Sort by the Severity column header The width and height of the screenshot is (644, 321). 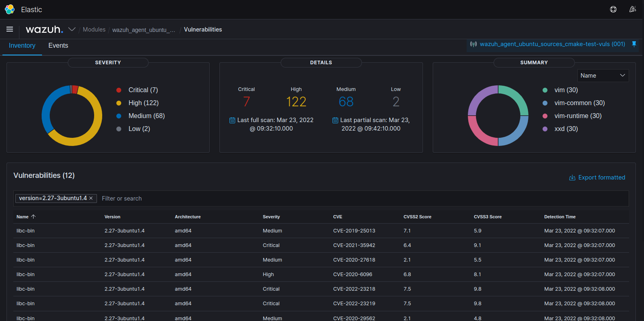click(x=271, y=217)
